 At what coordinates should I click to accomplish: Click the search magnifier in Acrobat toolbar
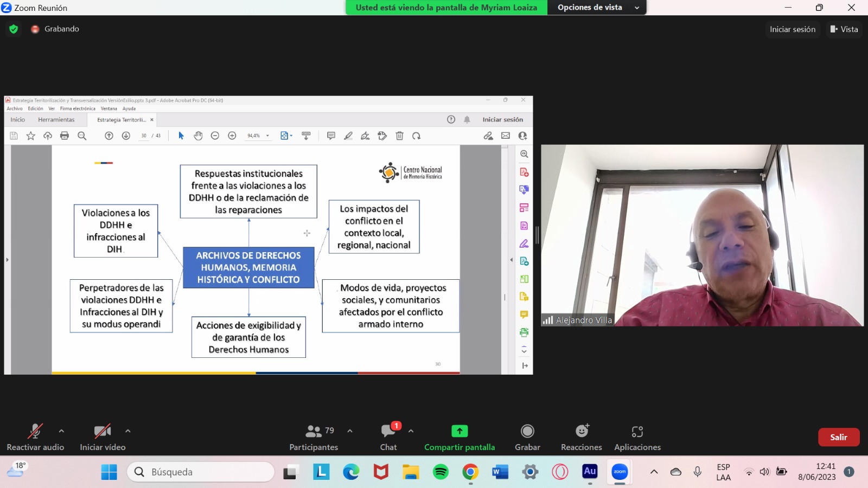coord(82,136)
